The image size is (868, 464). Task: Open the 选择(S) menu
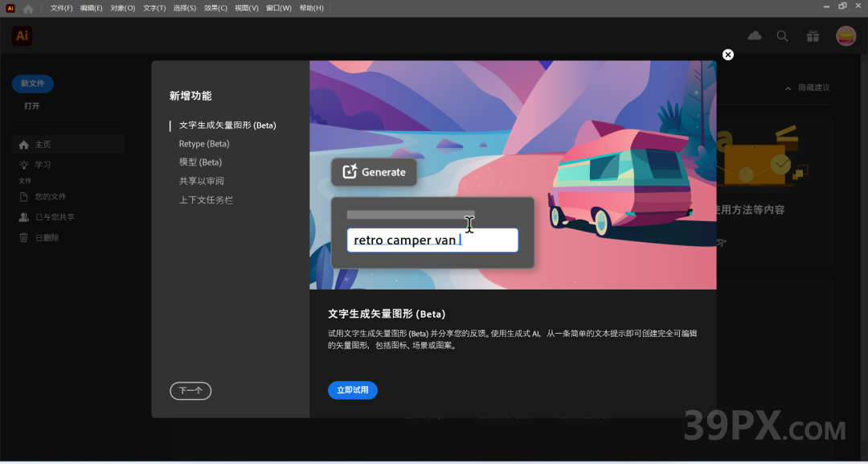coord(184,8)
